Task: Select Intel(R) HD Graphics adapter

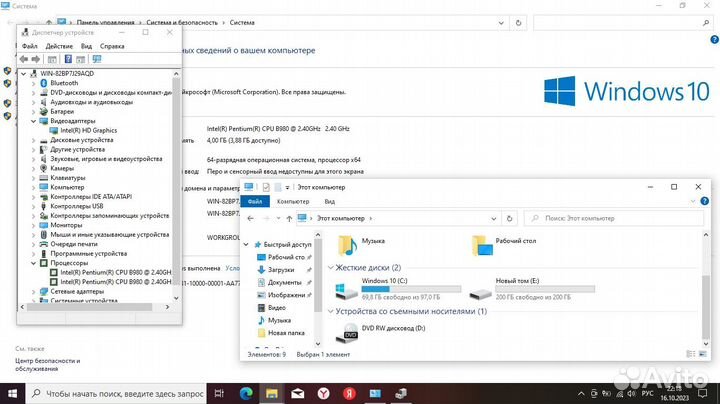Action: click(89, 130)
